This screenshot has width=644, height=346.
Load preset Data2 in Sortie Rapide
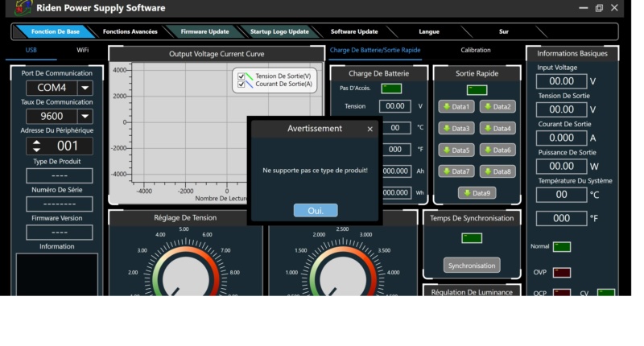click(x=497, y=107)
